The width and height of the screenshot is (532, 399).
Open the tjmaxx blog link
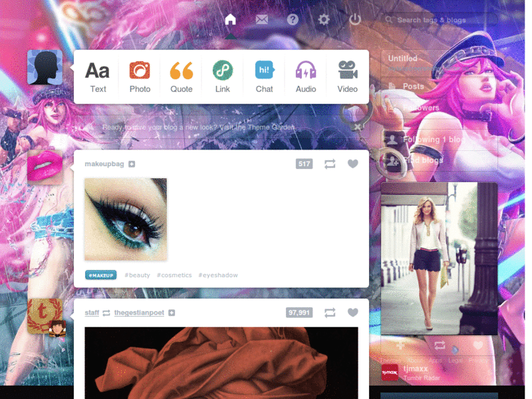(416, 368)
